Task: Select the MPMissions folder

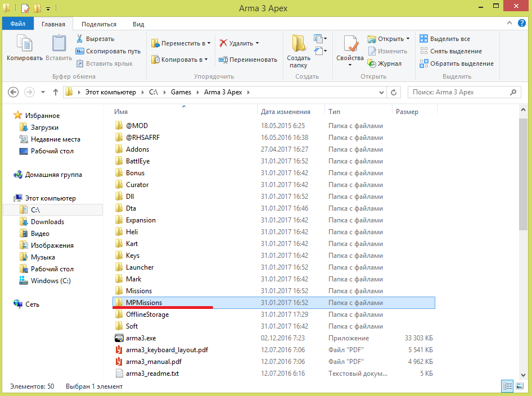Action: (x=273, y=303)
